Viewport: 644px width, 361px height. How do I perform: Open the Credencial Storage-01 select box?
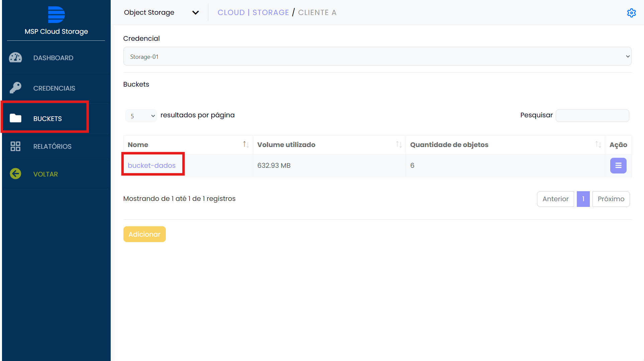pyautogui.click(x=377, y=56)
